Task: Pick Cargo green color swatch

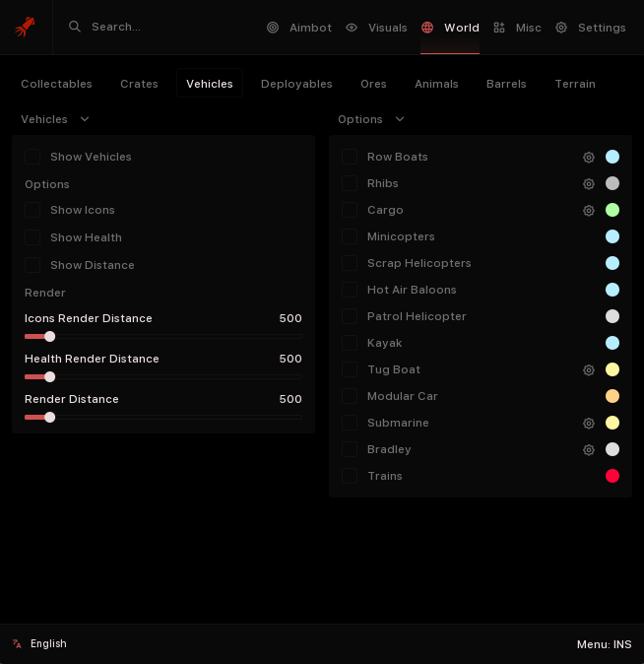Action: (x=612, y=210)
